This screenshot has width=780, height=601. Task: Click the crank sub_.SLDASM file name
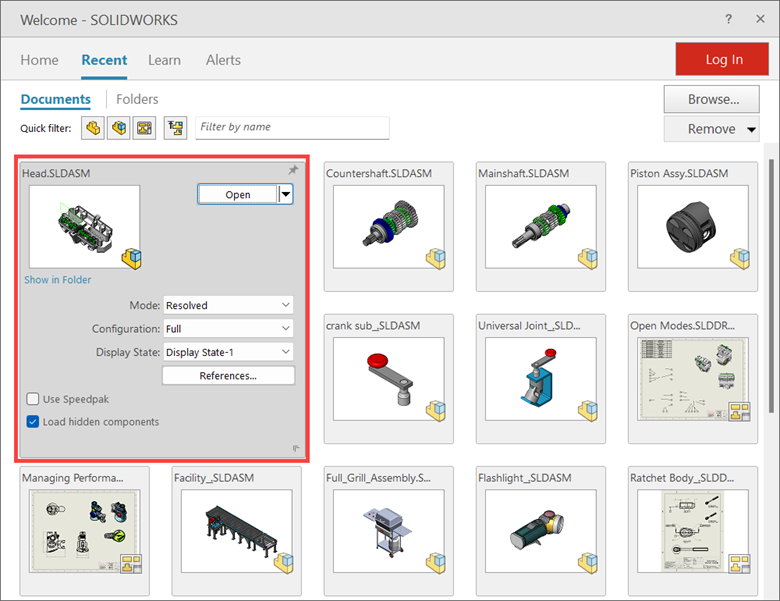[x=373, y=326]
